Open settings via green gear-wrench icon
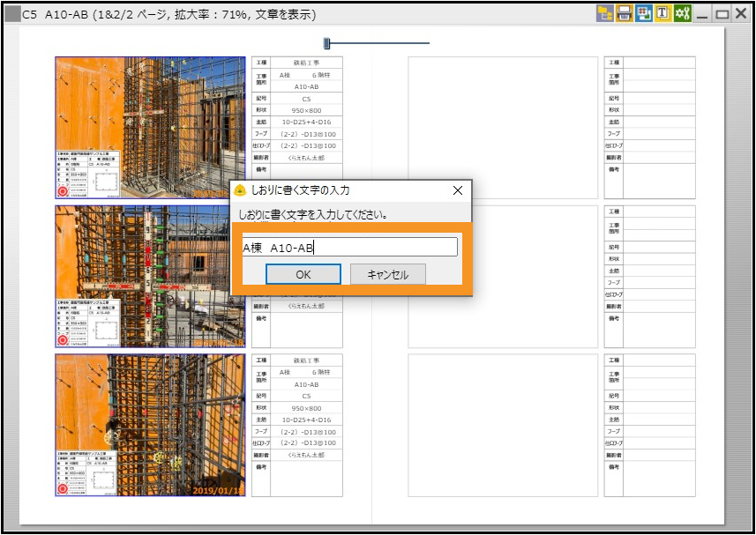756x535 pixels. [682, 13]
